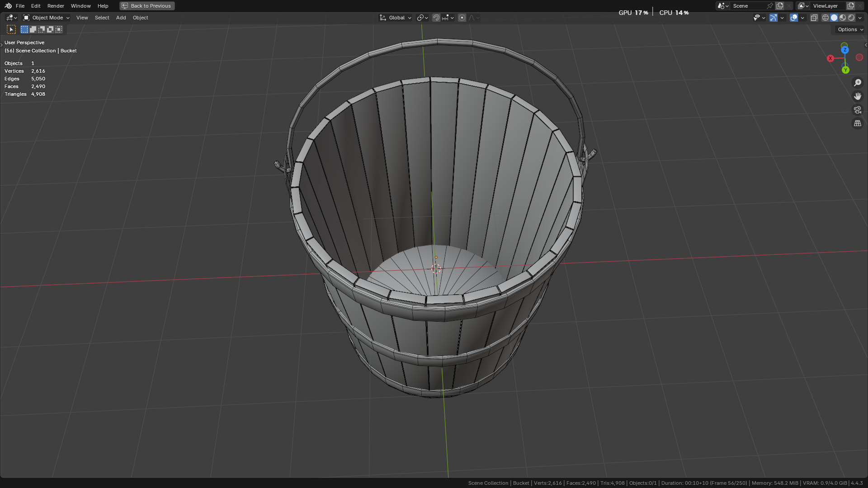This screenshot has width=868, height=488.
Task: Click the X axis on navigation gizmo
Action: click(830, 58)
